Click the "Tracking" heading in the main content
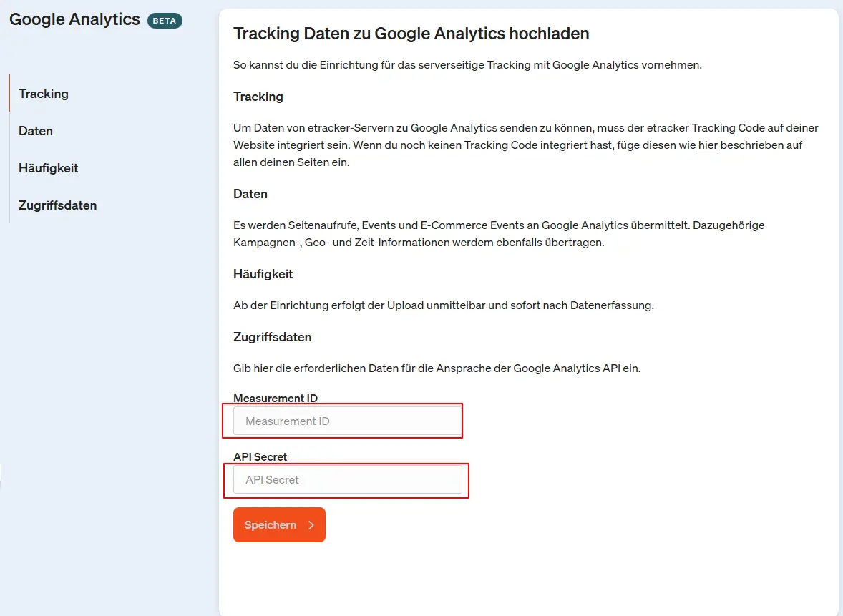This screenshot has width=843, height=616. click(x=258, y=97)
